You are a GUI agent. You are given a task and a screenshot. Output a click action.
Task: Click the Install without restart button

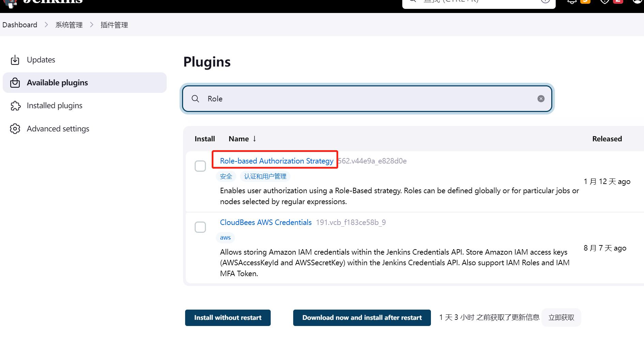[x=228, y=318]
